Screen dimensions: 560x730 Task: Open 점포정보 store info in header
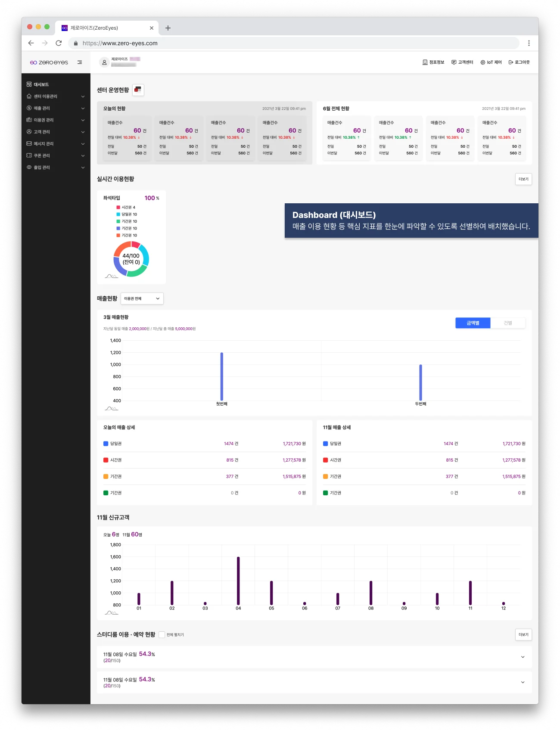pos(433,62)
